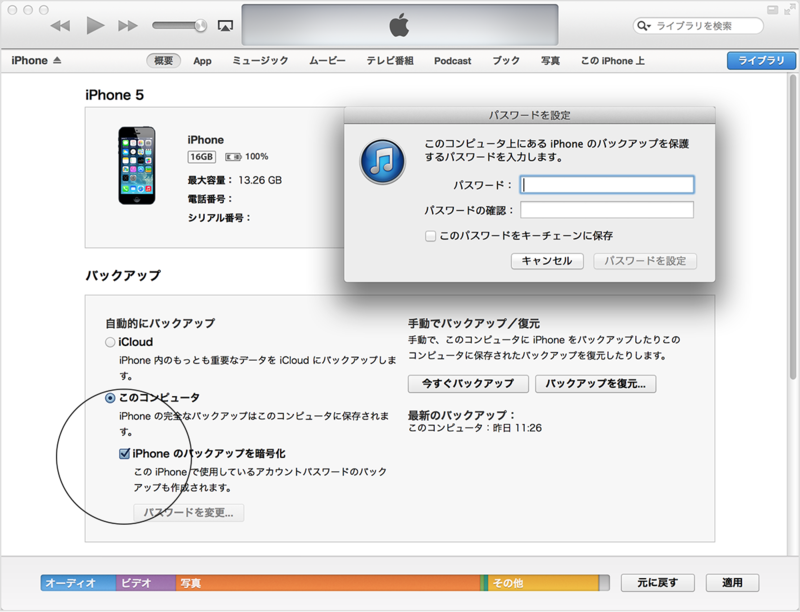The image size is (800, 612).
Task: Click the iTunes music note dialog icon
Action: [383, 162]
